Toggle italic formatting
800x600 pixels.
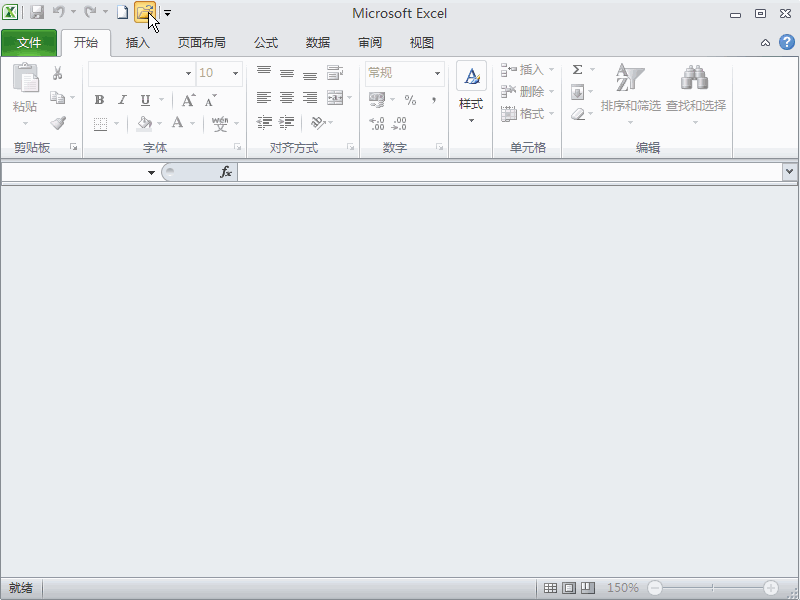point(121,100)
